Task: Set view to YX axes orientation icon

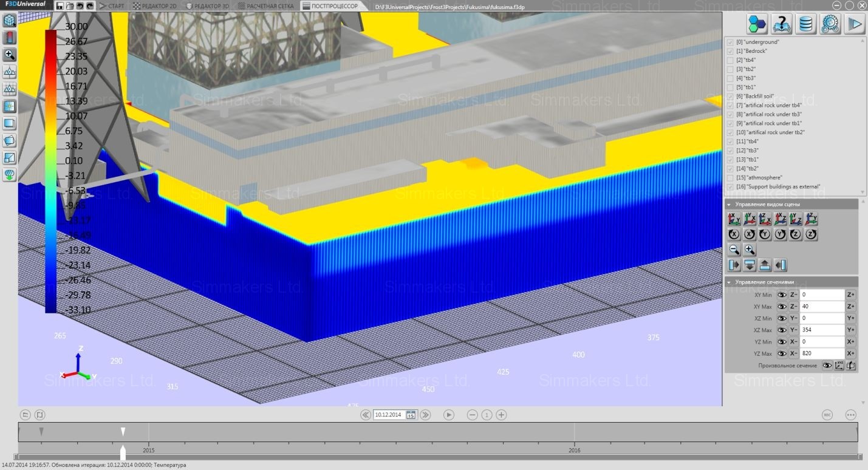Action: coord(750,219)
